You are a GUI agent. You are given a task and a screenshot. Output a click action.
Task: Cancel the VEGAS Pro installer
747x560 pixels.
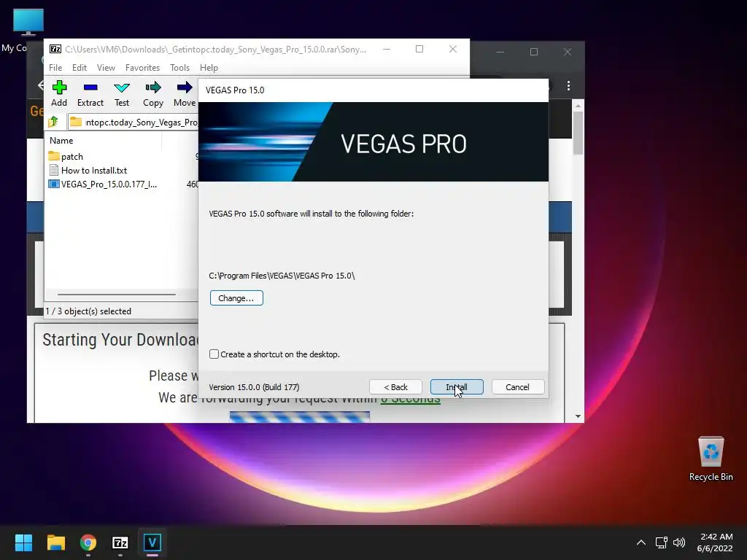click(517, 387)
